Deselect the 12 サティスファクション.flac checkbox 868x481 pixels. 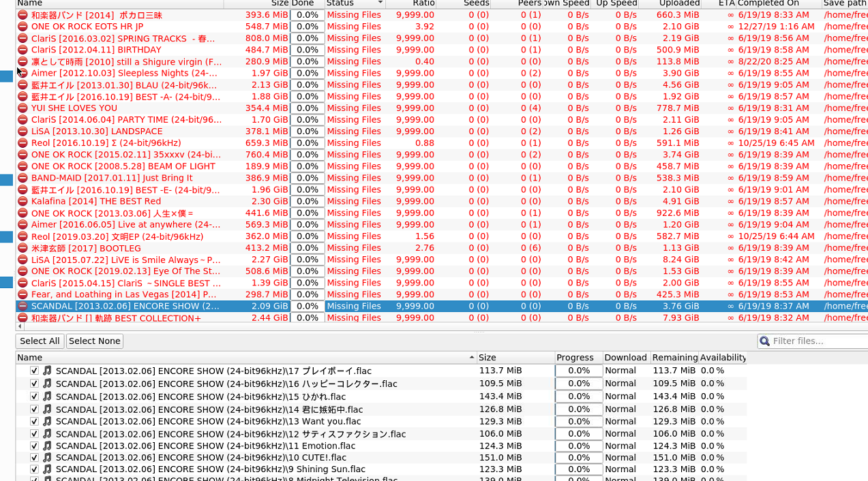pos(34,433)
